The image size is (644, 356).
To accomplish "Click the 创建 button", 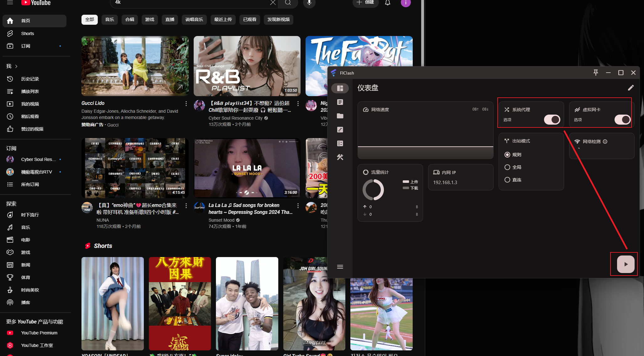I will coord(366,3).
